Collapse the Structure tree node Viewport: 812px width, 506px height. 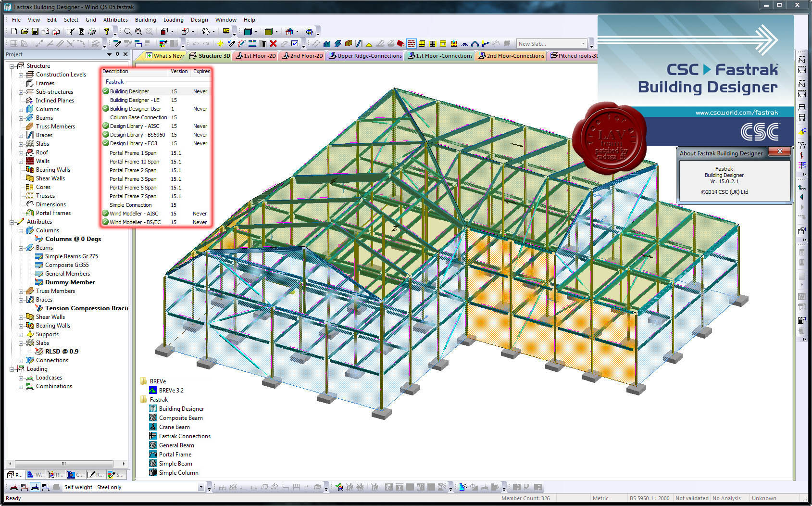pyautogui.click(x=12, y=66)
